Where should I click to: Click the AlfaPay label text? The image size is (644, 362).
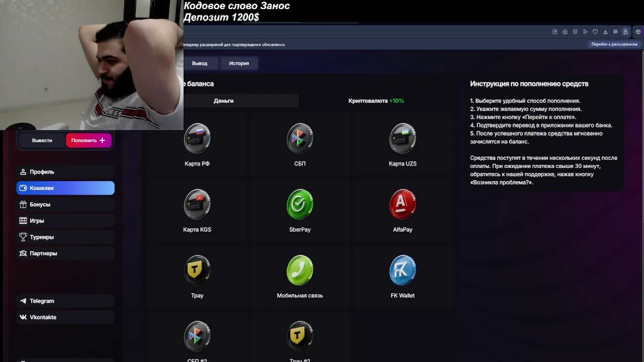403,229
